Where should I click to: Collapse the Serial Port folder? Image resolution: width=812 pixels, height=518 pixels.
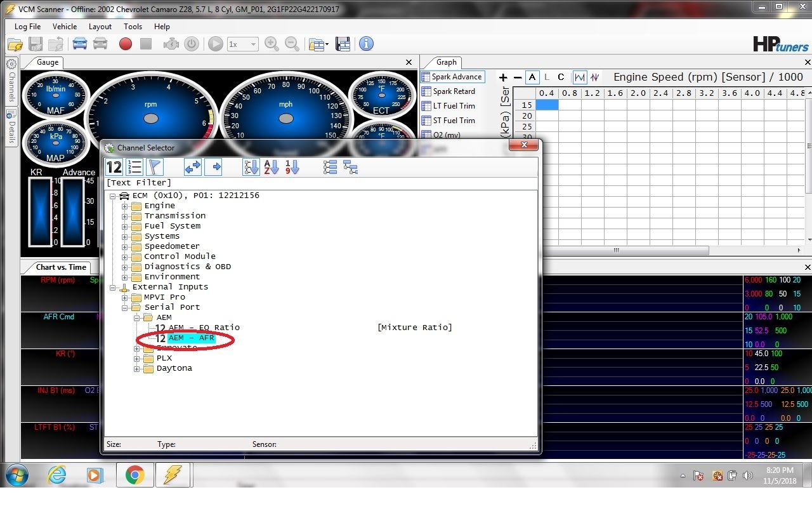click(x=125, y=308)
